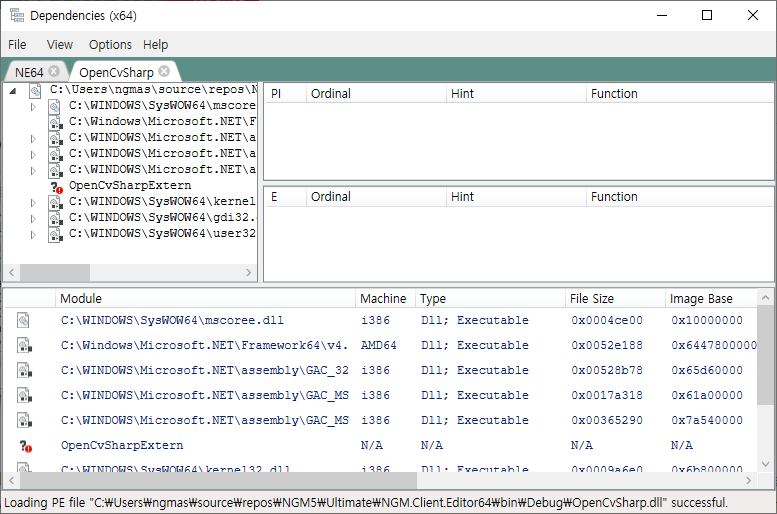Screen dimensions: 777x514
Task: Expand the gdi32 tree node
Action: tap(33, 219)
